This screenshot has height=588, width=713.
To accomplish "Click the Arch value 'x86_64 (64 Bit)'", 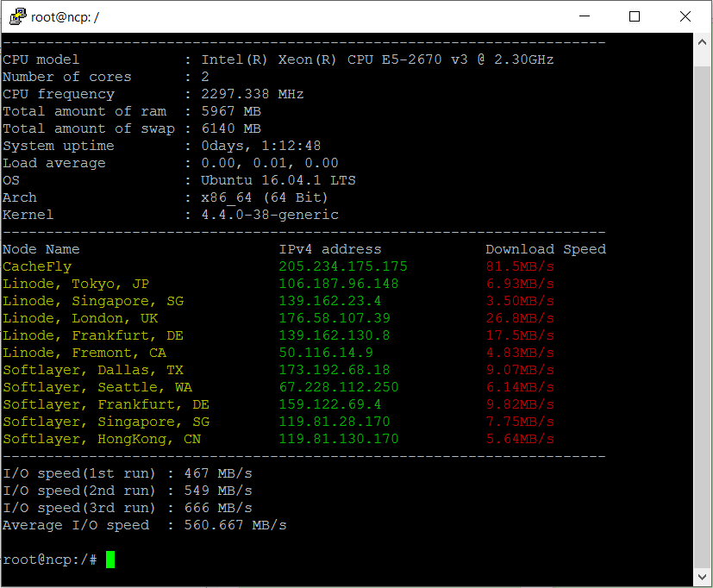I will pos(264,197).
